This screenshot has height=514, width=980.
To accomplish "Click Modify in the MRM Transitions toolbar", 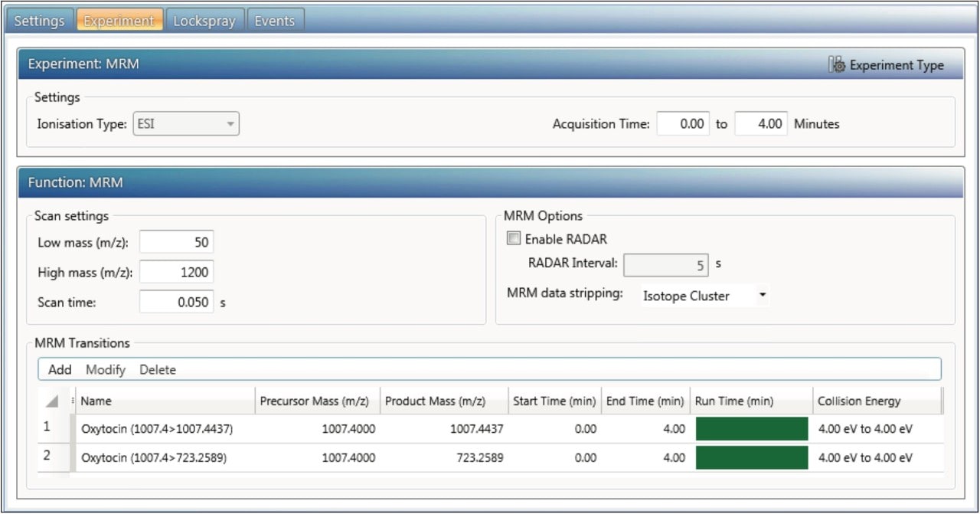I will (106, 369).
